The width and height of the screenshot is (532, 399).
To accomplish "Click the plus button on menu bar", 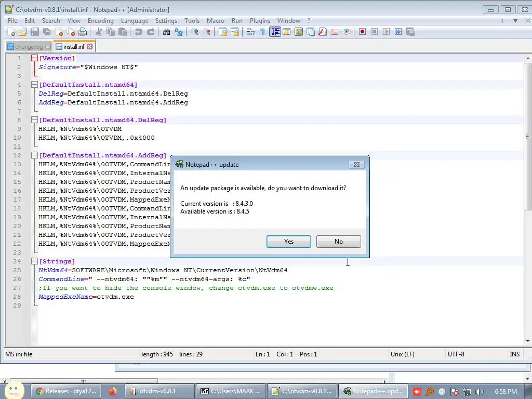I will click(x=502, y=21).
